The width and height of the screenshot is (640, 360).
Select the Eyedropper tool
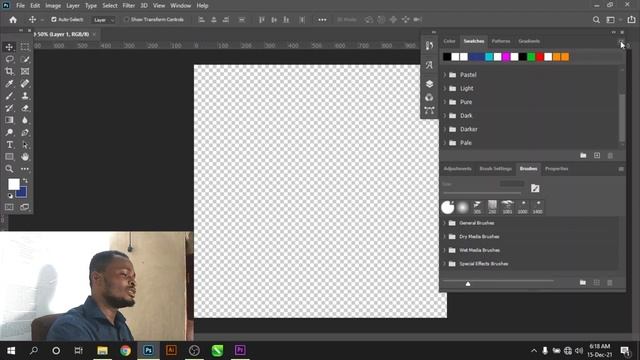tap(9, 84)
